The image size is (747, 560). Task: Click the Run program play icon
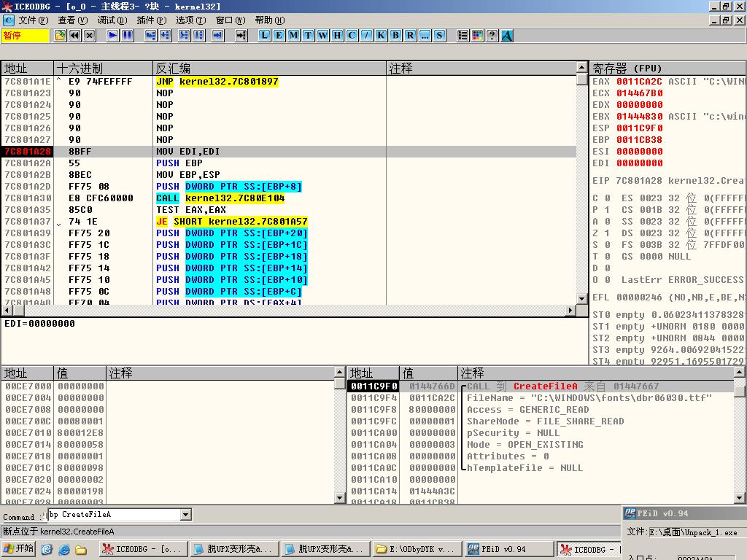pyautogui.click(x=112, y=35)
